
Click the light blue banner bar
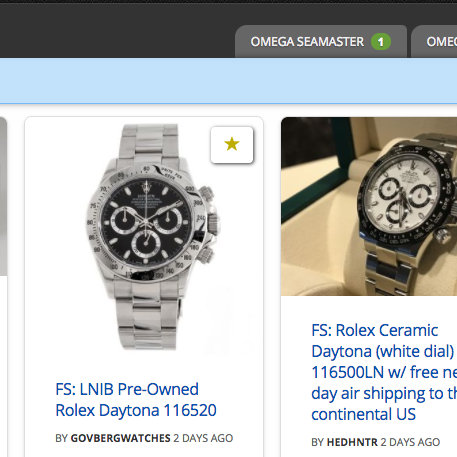click(x=228, y=81)
